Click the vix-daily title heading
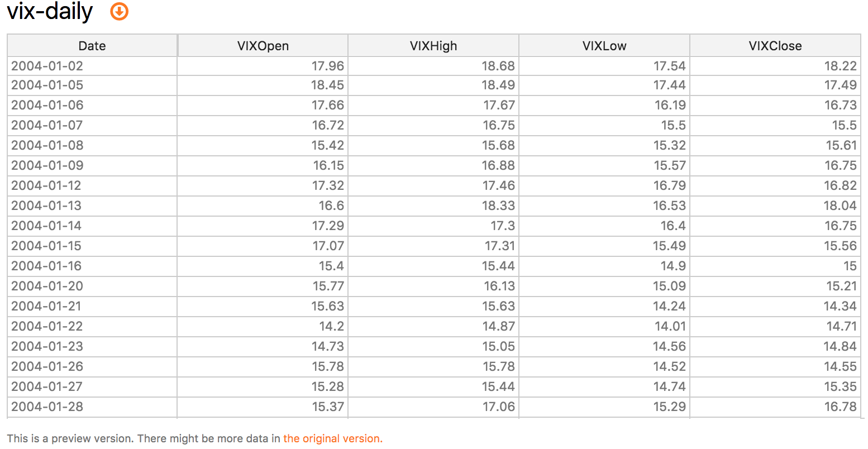868x449 pixels. click(50, 11)
